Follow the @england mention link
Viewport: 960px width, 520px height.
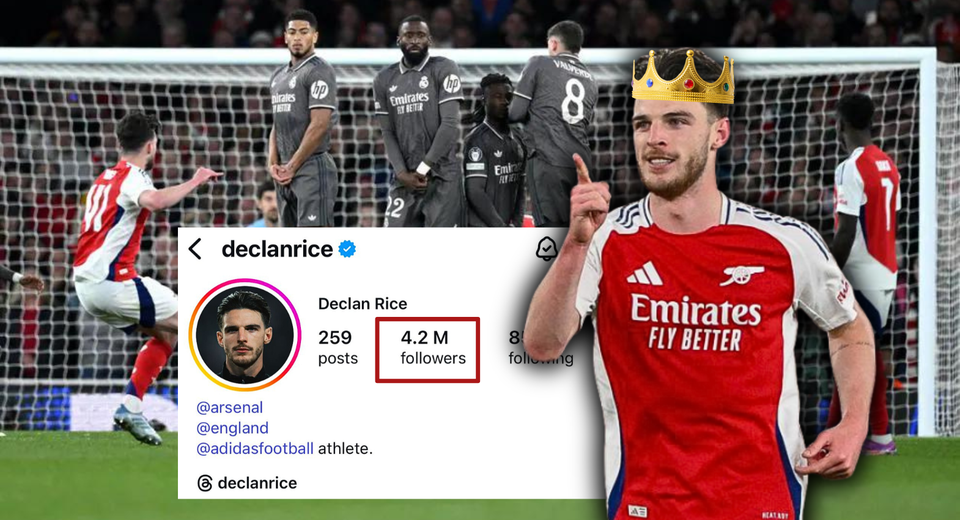coord(232,428)
